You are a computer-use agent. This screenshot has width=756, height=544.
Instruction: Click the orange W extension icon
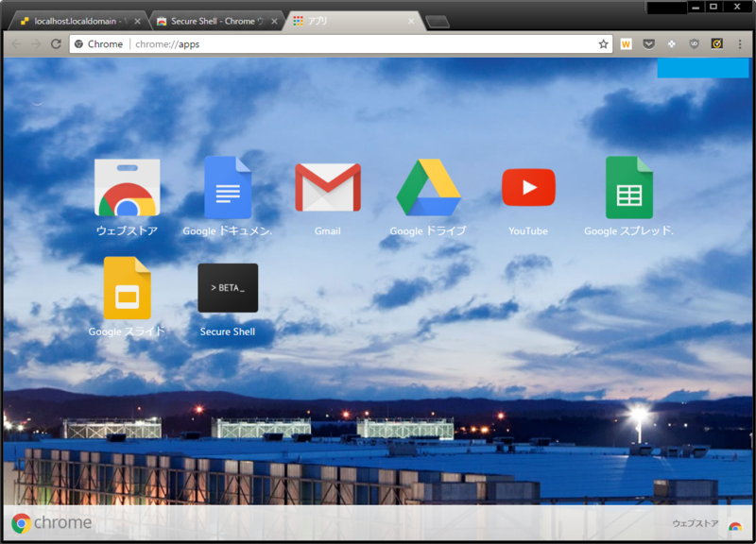coord(626,44)
